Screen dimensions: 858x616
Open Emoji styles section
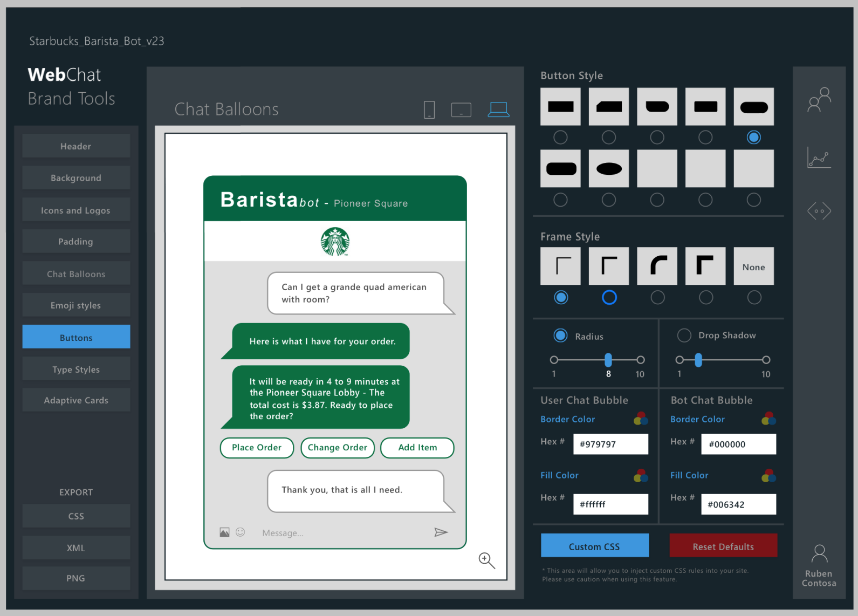(76, 305)
